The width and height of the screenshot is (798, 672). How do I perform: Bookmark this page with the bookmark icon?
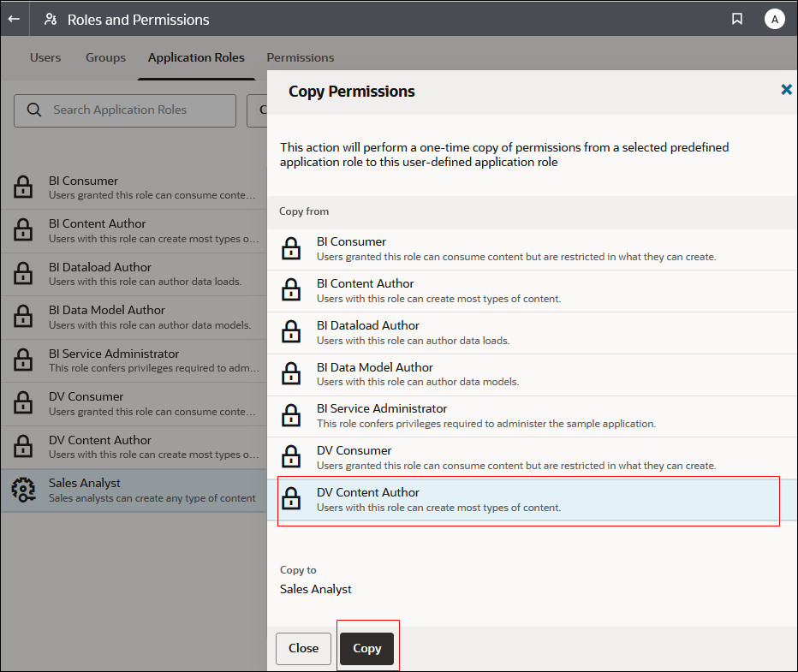click(x=736, y=19)
